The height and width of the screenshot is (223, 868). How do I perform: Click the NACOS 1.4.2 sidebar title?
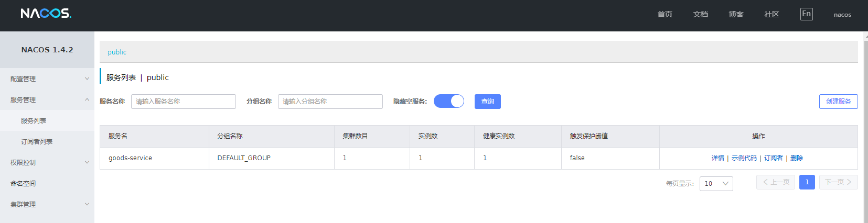[x=47, y=50]
